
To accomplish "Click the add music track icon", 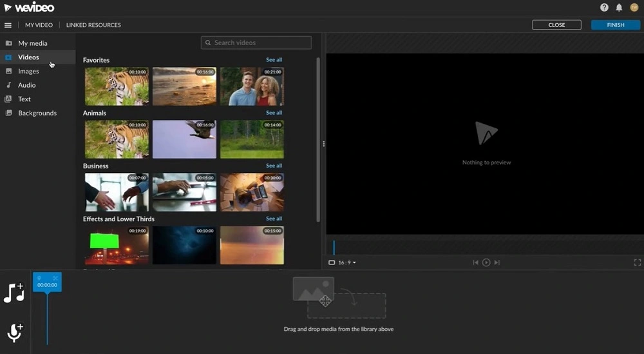I will click(x=14, y=293).
